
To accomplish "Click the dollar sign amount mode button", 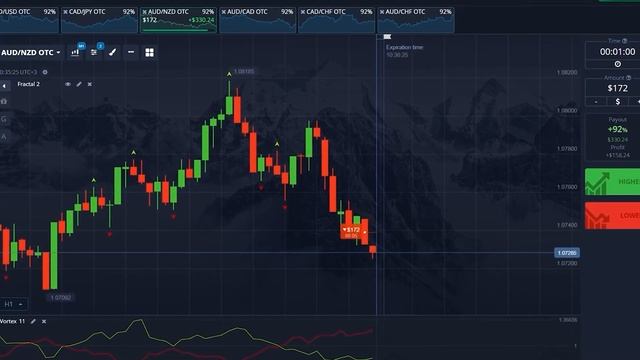I will pyautogui.click(x=618, y=101).
